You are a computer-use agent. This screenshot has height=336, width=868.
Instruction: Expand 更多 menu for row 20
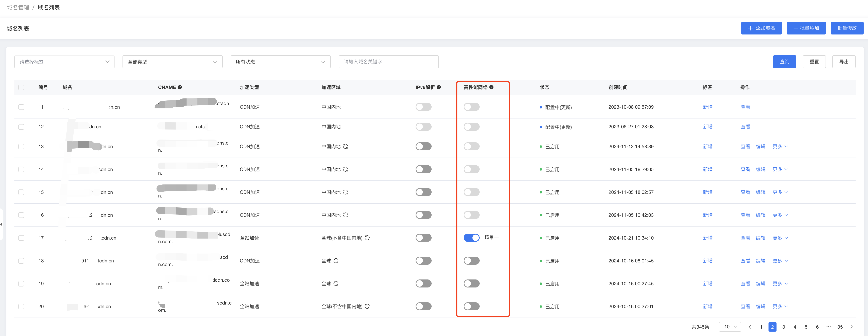(780, 307)
